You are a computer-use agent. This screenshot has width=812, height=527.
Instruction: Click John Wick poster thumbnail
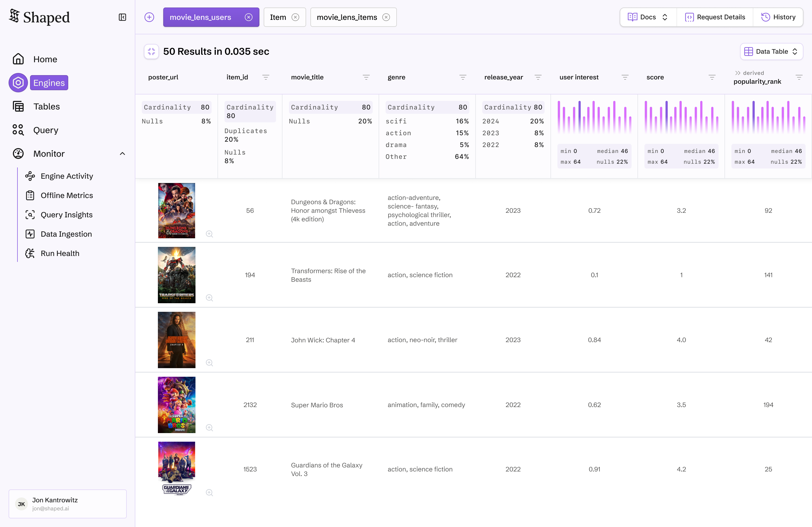tap(177, 340)
